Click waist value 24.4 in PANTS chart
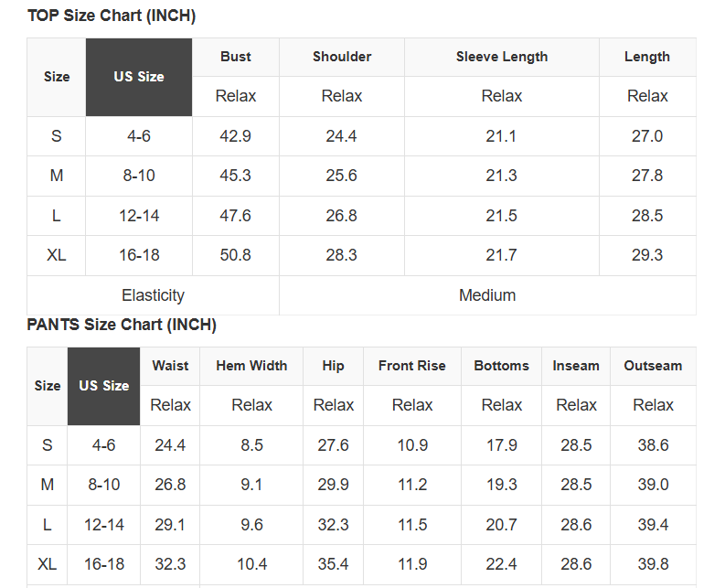 (170, 445)
